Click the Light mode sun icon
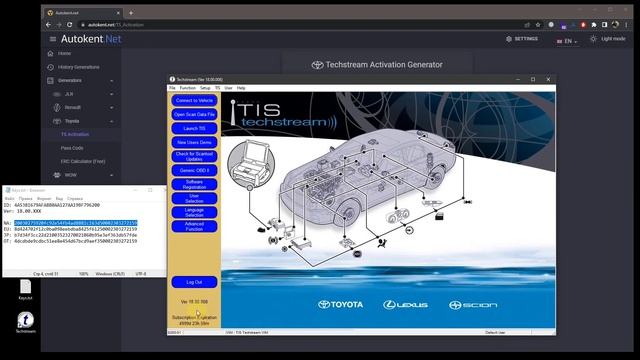Image resolution: width=640 pixels, height=360 pixels. (593, 39)
